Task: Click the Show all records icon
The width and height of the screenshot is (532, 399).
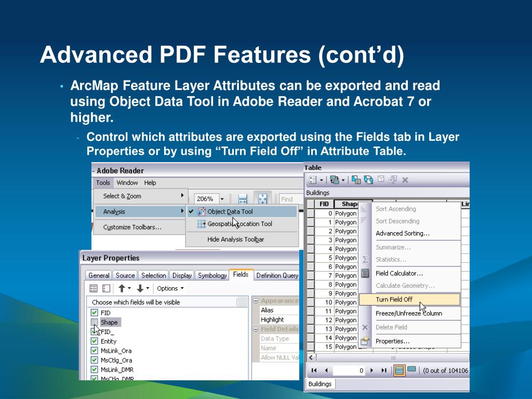Action: pos(400,370)
